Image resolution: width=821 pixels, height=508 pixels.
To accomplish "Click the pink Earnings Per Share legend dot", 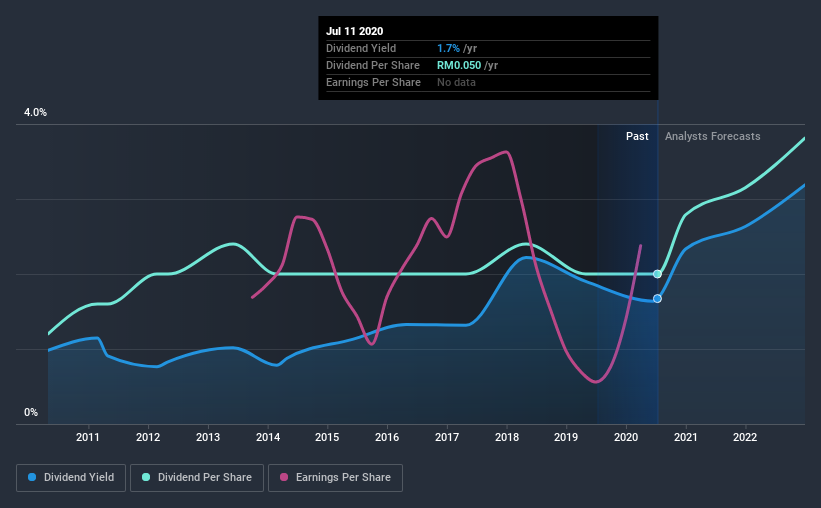I will click(x=284, y=477).
